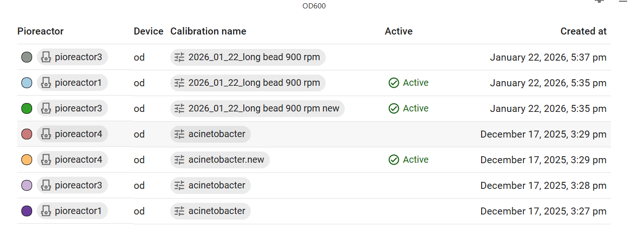Click the device icon in the green-dot pioreactor3 chip
Viewport: 644px width, 242px height.
46,109
